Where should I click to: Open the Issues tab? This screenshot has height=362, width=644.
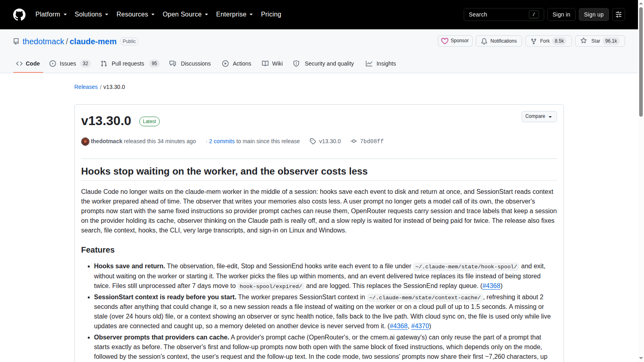point(70,64)
